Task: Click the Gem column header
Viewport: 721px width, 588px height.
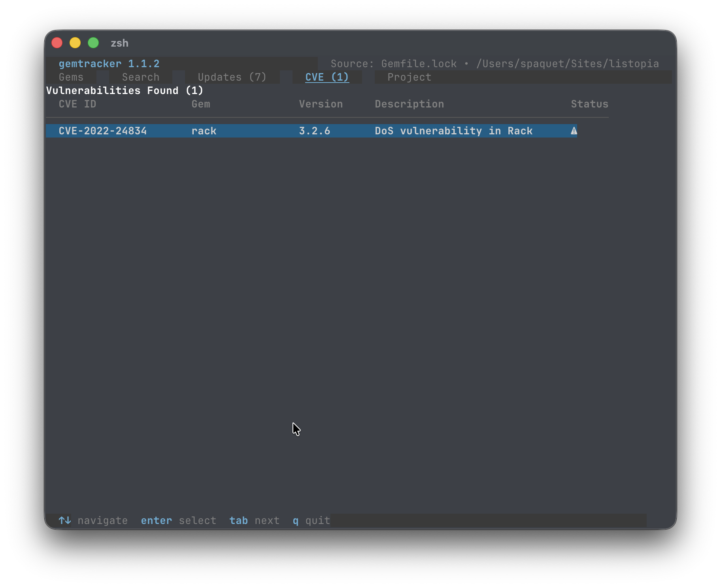Action: point(201,104)
